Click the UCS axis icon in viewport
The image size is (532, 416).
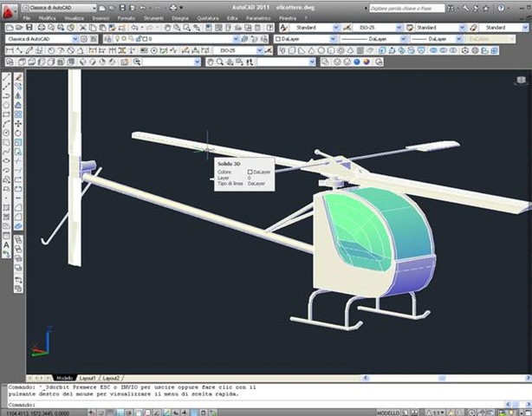pyautogui.click(x=37, y=348)
